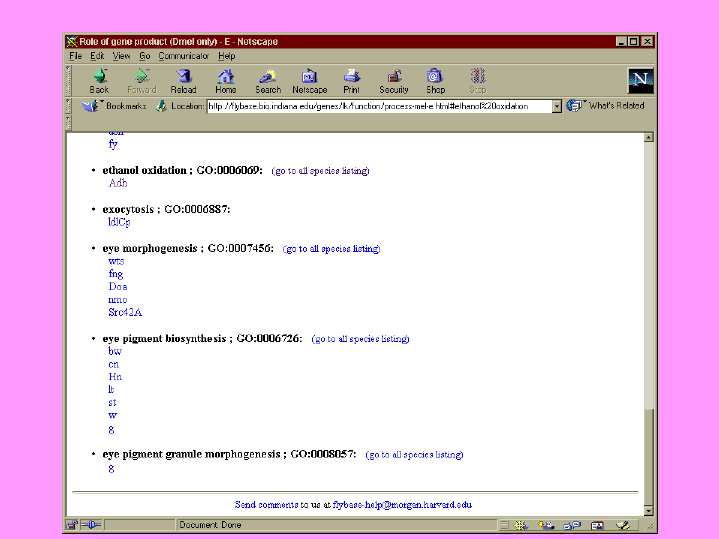Click the Src42A gene link
Screen dimensions: 719x539
click(125, 313)
